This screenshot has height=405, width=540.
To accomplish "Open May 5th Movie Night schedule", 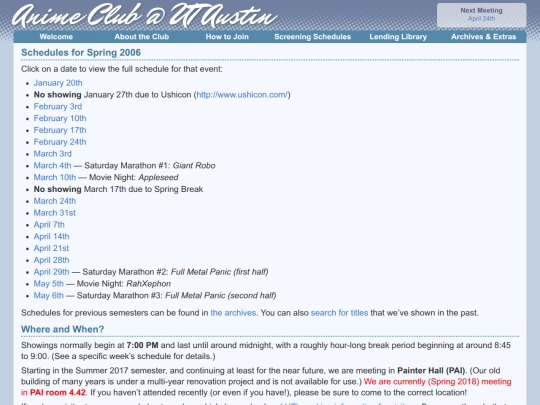I will click(49, 284).
